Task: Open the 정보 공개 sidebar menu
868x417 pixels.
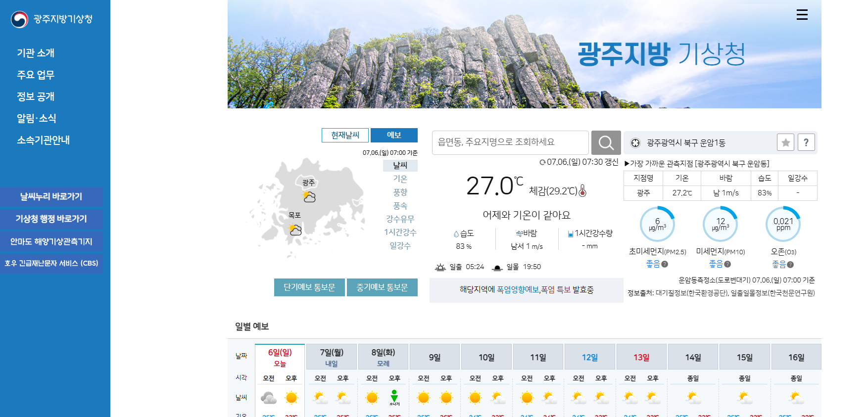Action: (36, 96)
